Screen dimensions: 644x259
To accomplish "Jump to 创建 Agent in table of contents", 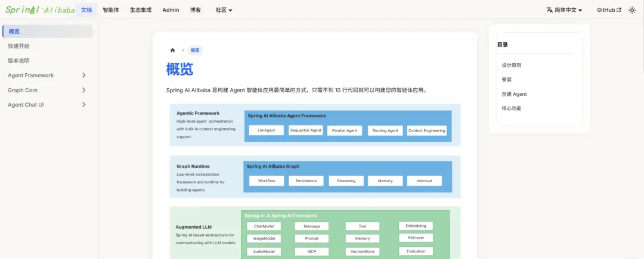I will (514, 94).
